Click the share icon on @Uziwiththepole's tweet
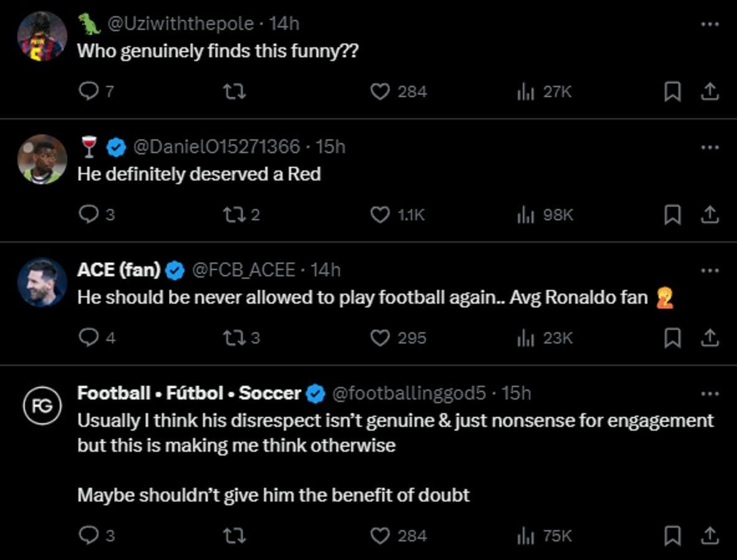The height and width of the screenshot is (560, 737). pos(710,91)
